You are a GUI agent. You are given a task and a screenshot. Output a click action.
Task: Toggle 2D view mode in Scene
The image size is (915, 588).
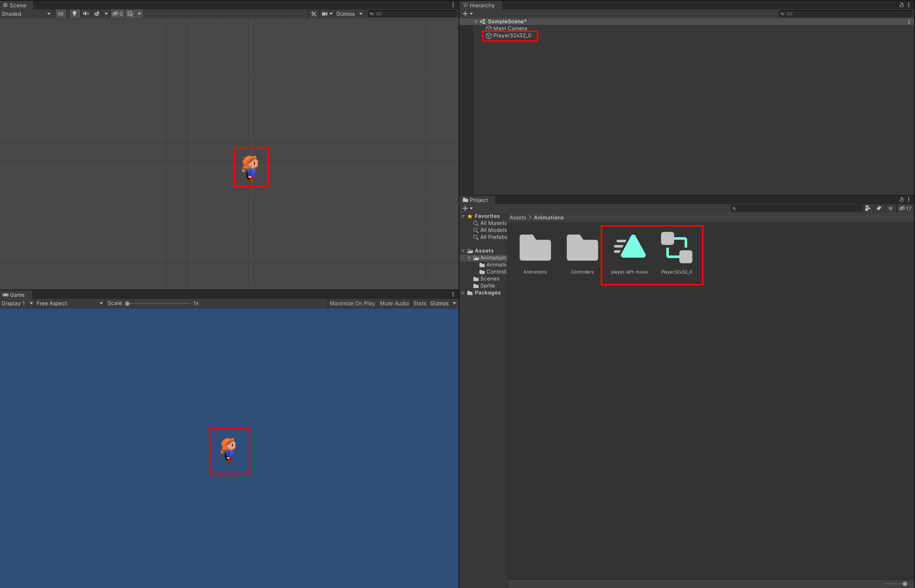pyautogui.click(x=60, y=14)
